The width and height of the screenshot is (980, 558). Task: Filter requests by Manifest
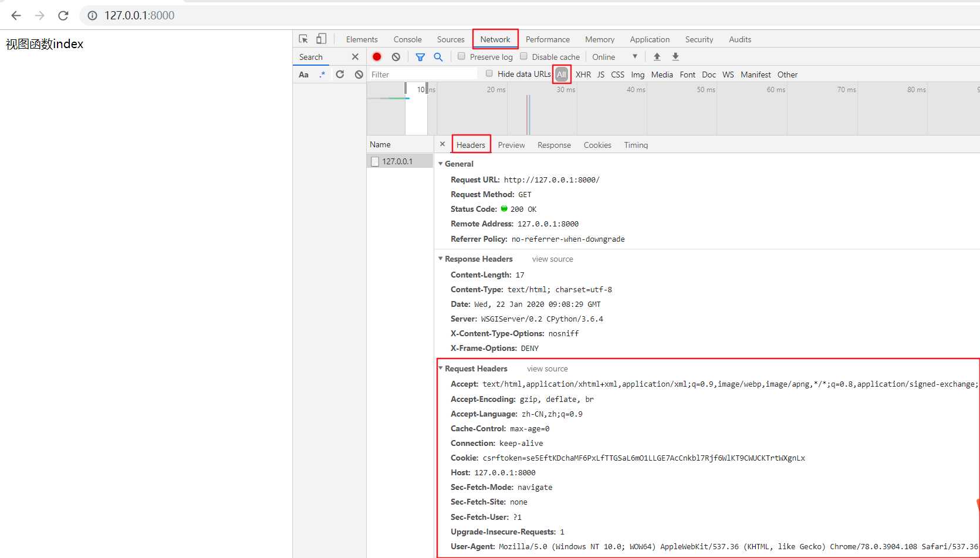tap(756, 75)
